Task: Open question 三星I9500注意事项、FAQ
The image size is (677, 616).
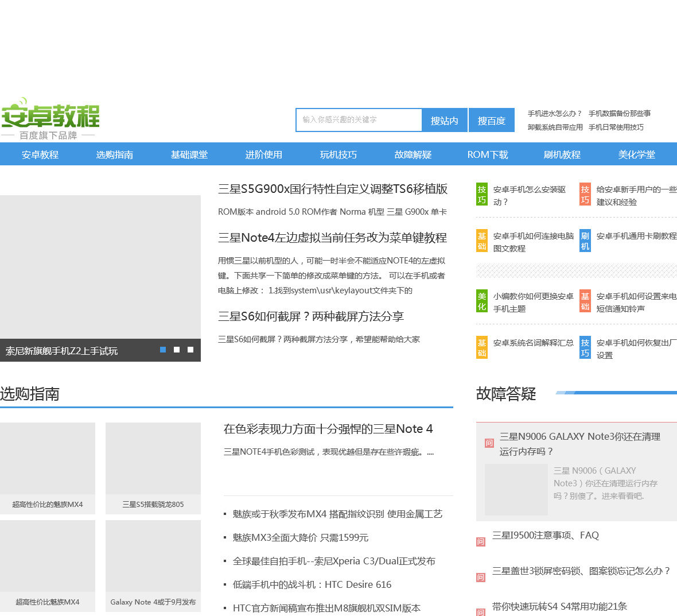Action: [x=546, y=536]
